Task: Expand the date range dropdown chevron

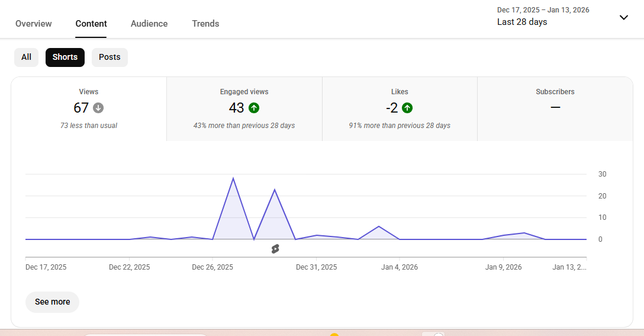Action: (623, 17)
